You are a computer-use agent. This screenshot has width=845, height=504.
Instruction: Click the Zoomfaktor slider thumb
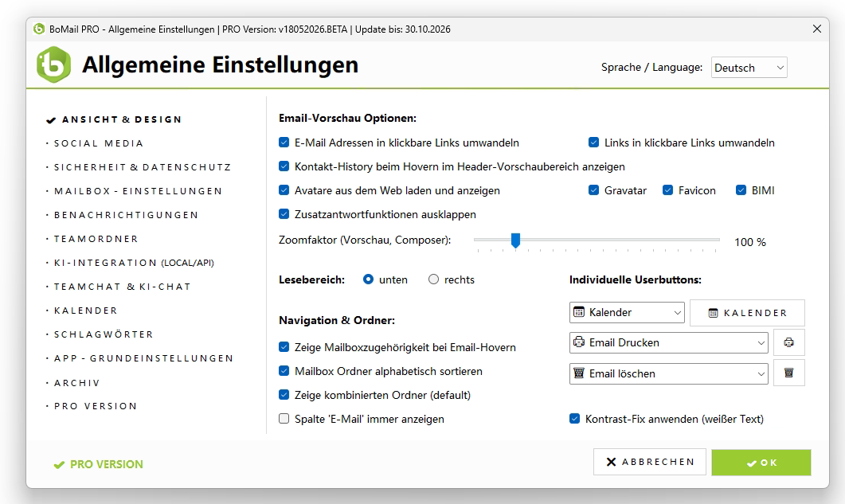pyautogui.click(x=516, y=240)
